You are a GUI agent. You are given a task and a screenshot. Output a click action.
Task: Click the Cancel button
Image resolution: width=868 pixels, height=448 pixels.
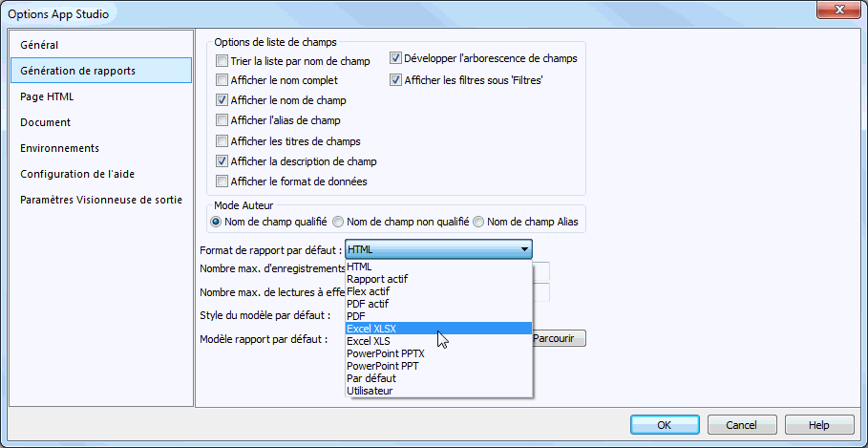(x=741, y=425)
